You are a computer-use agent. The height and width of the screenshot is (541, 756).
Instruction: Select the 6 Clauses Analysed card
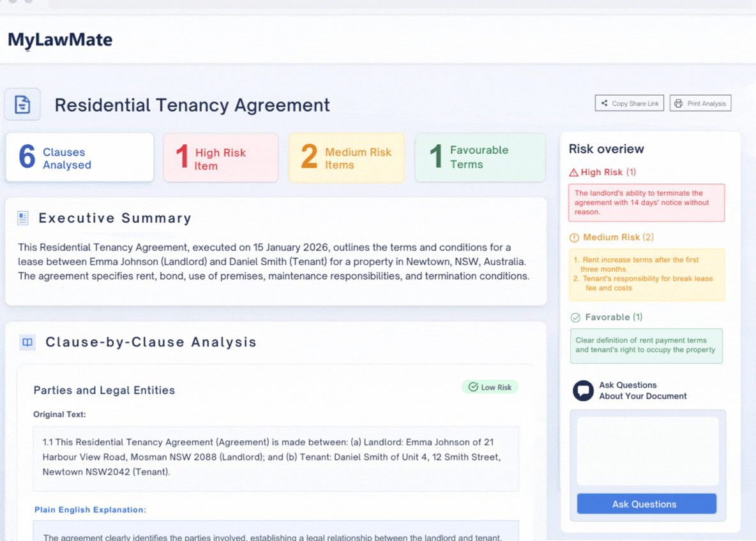point(80,158)
